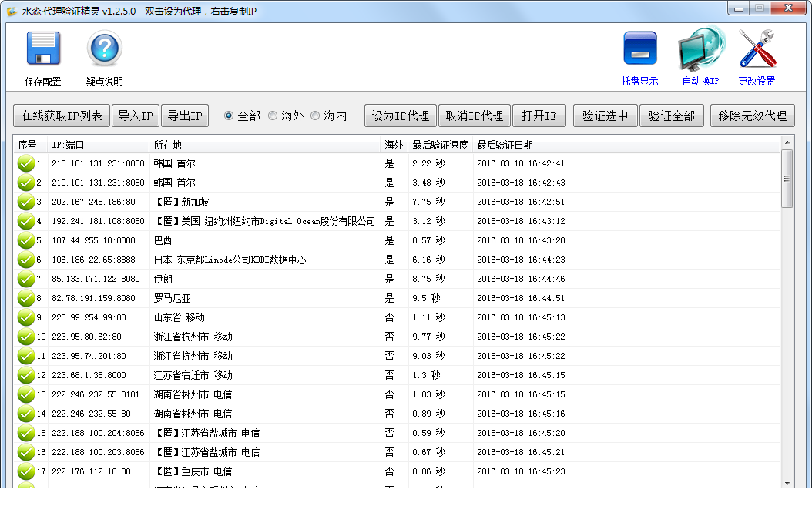
Task: Sort by the IP:端口 column header
Action: click(x=99, y=145)
